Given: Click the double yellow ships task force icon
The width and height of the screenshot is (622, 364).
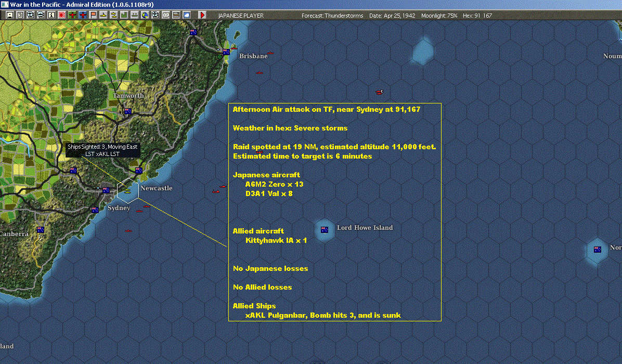Looking at the screenshot, I should pyautogui.click(x=113, y=15).
